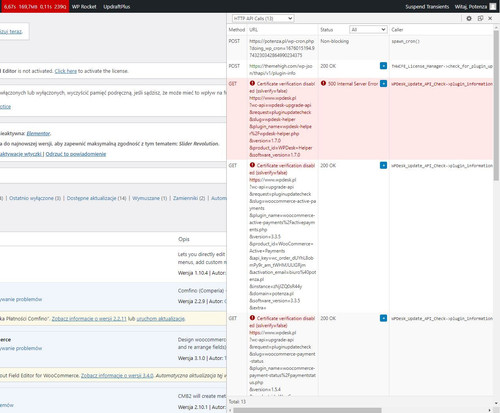The image size is (500, 413).
Task: Click the 'Total: 13' footer text
Action: coord(237,402)
